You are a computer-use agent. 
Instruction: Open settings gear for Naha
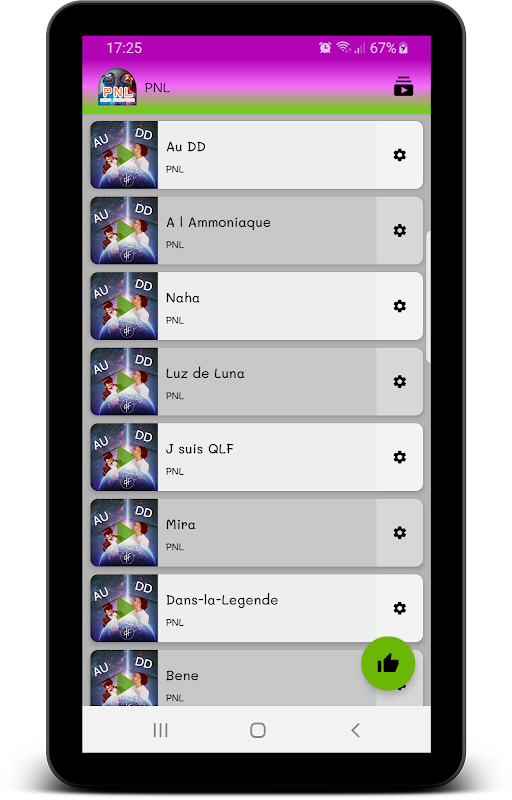400,306
